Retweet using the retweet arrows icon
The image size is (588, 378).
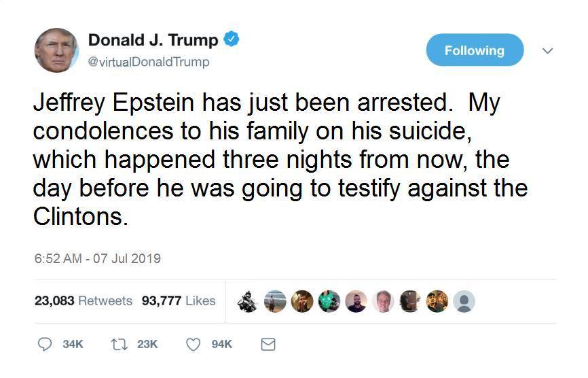tap(118, 345)
